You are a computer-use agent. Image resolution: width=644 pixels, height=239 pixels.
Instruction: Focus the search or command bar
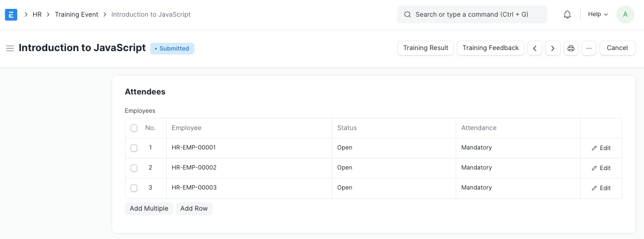pos(472,14)
